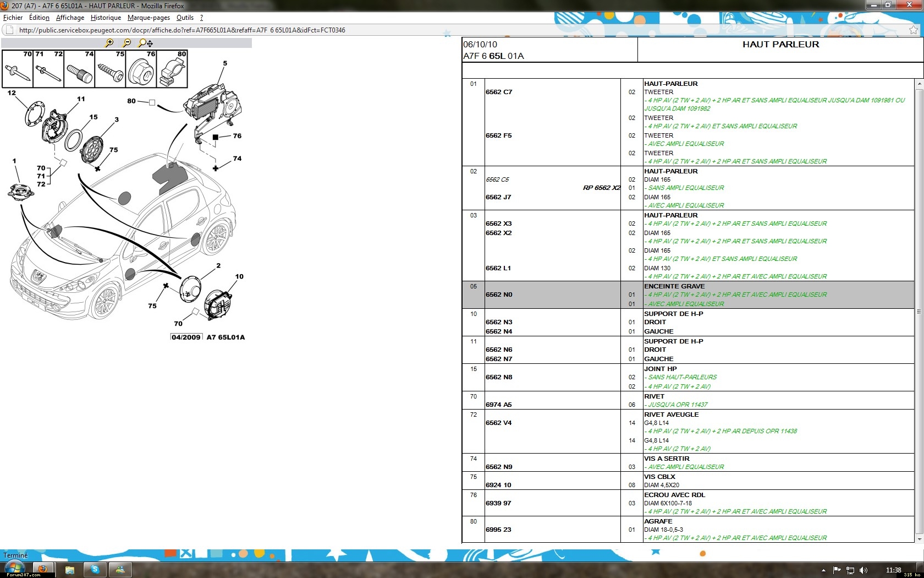Screen dimensions: 924x578
Task: Select part number 6562 N4
Action: tap(499, 331)
